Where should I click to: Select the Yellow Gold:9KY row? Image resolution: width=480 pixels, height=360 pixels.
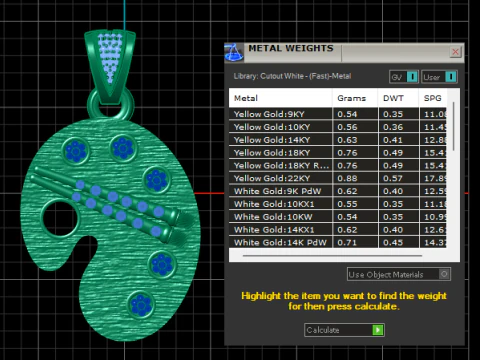[338, 114]
